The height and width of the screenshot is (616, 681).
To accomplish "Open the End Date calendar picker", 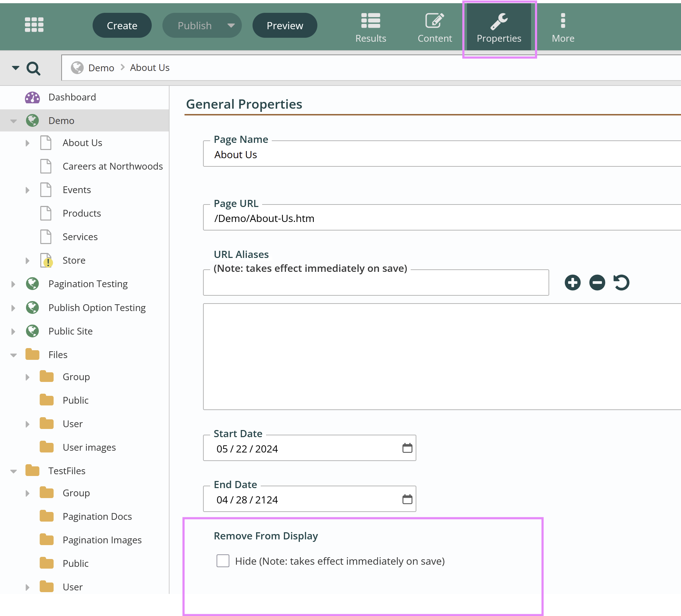I will [x=407, y=499].
